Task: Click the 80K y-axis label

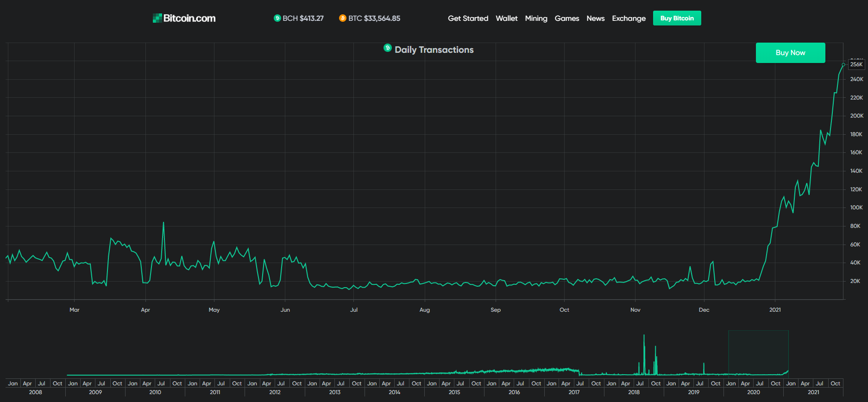Action: click(x=855, y=226)
